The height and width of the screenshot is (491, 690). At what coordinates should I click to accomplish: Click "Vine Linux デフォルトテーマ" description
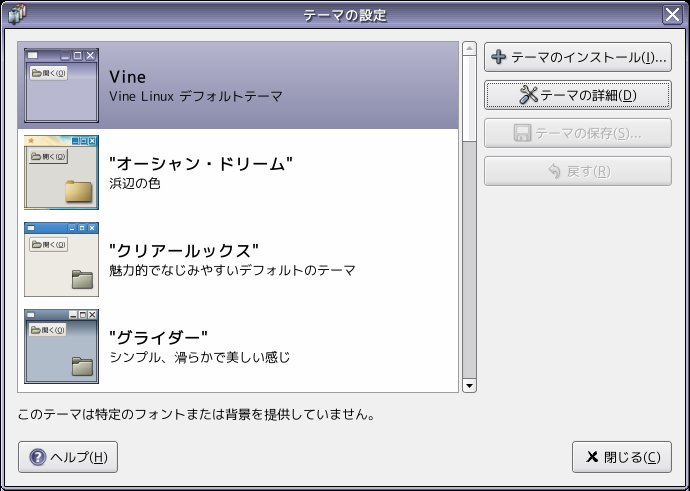pos(196,96)
